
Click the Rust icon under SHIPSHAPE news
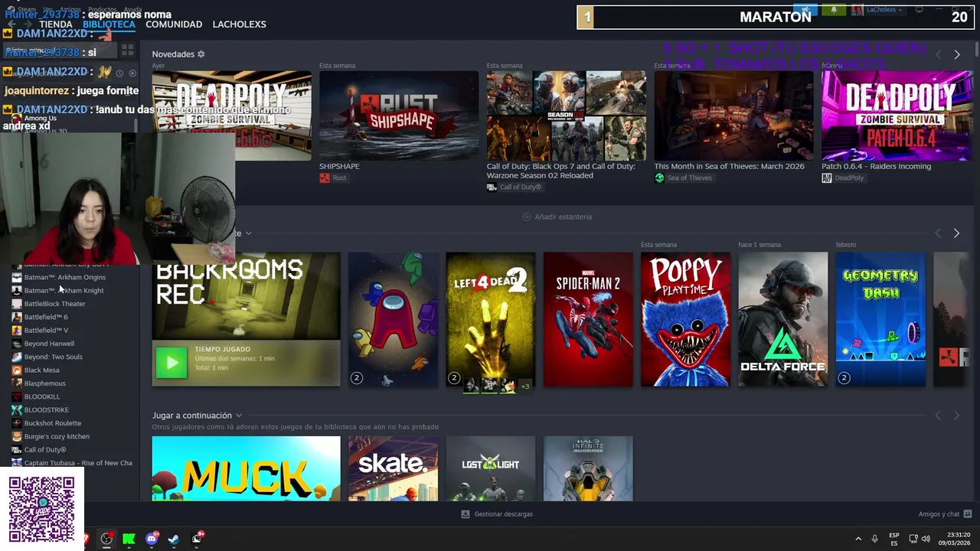(325, 178)
